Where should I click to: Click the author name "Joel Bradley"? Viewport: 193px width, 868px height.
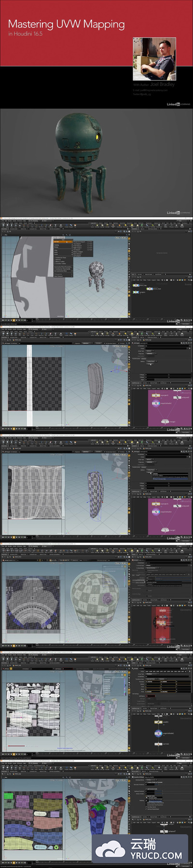pos(162,84)
